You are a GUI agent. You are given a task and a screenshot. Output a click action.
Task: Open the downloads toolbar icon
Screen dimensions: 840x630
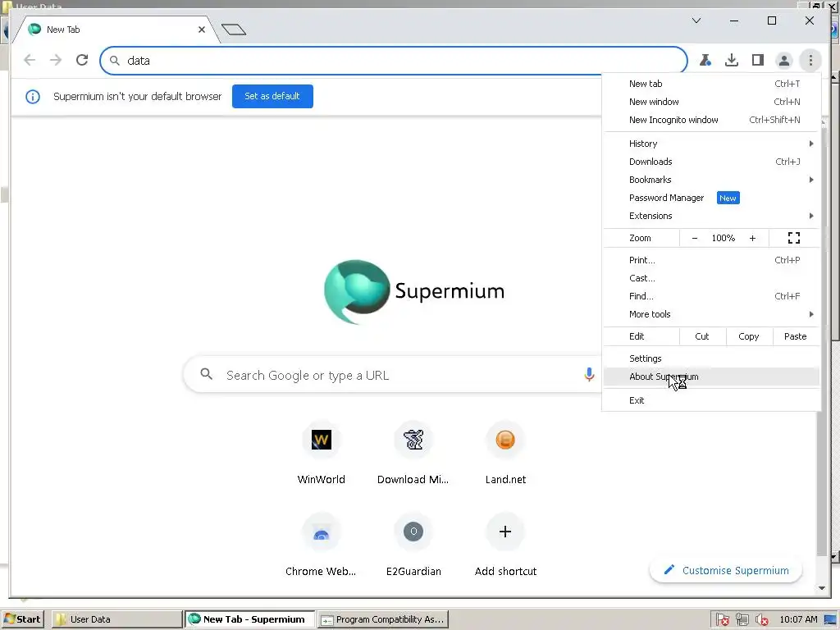[731, 60]
